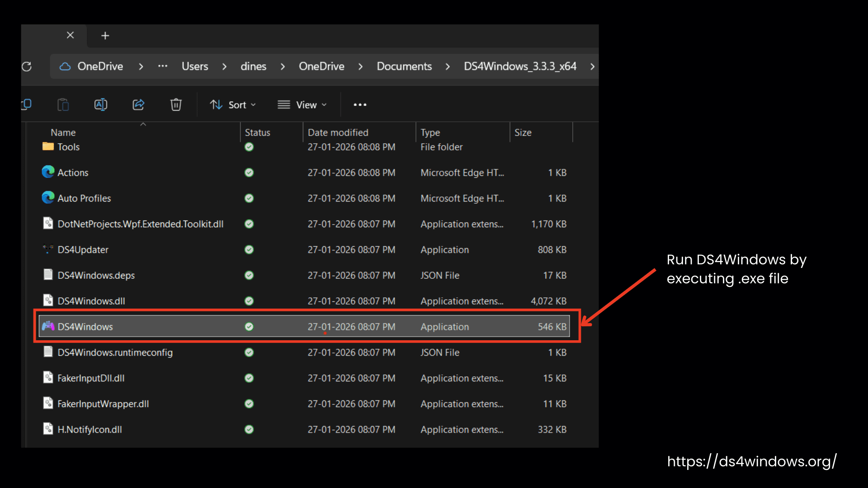Go to Users in the breadcrumb path
Image resolution: width=868 pixels, height=488 pixels.
click(195, 66)
